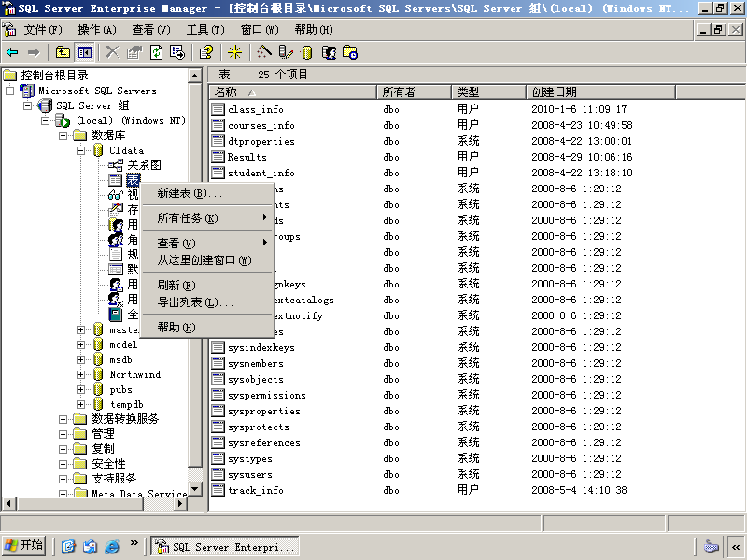Sort by the 所有者 column header
This screenshot has height=560, width=747.
click(414, 91)
